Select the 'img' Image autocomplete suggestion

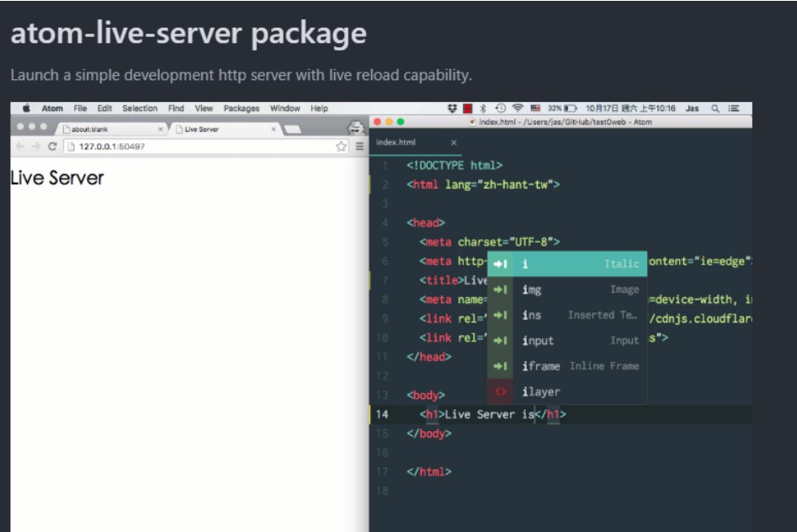pyautogui.click(x=567, y=290)
